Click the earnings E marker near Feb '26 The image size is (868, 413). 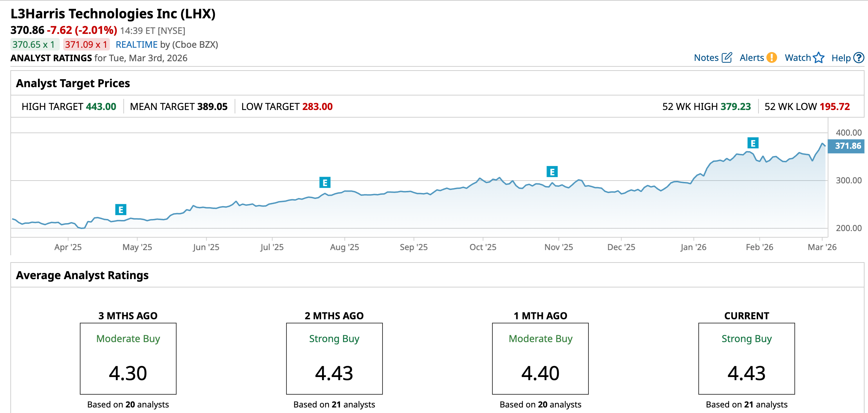point(753,143)
